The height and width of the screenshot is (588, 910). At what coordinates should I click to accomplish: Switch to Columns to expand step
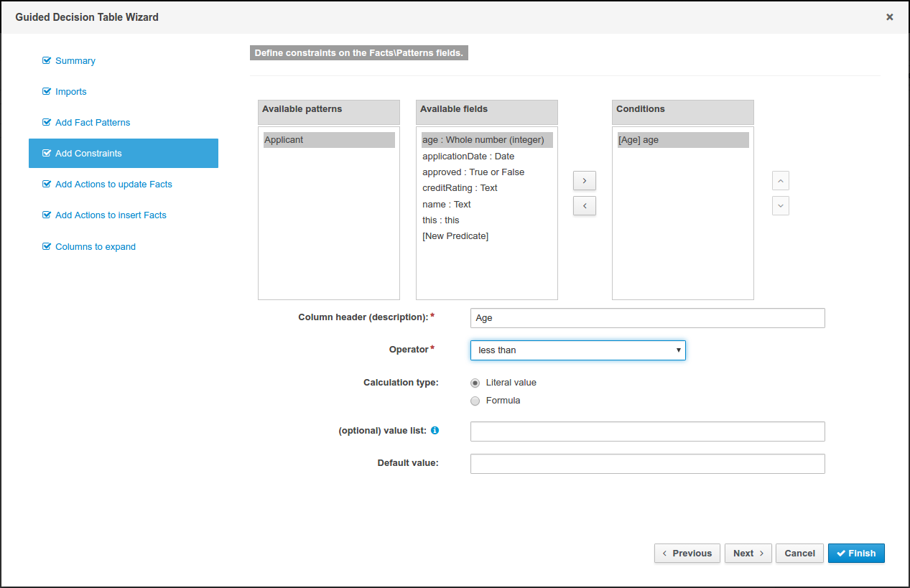pos(96,247)
